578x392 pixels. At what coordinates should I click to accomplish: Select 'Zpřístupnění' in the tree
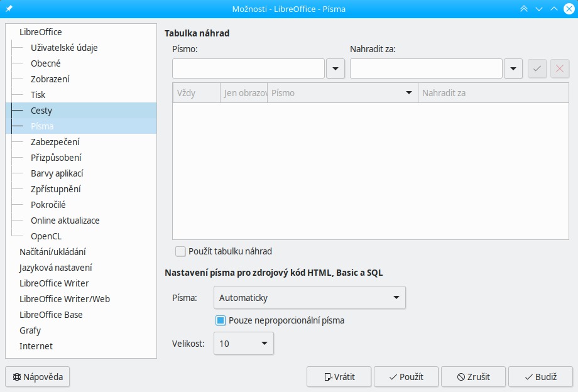coord(56,189)
